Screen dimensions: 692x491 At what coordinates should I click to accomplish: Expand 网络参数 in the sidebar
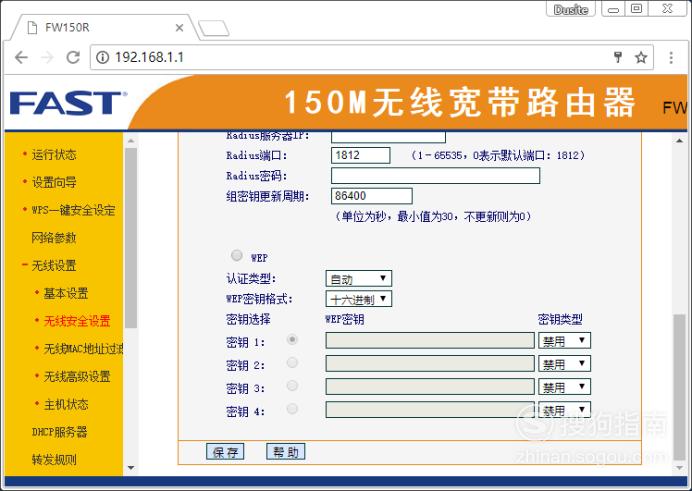point(54,238)
